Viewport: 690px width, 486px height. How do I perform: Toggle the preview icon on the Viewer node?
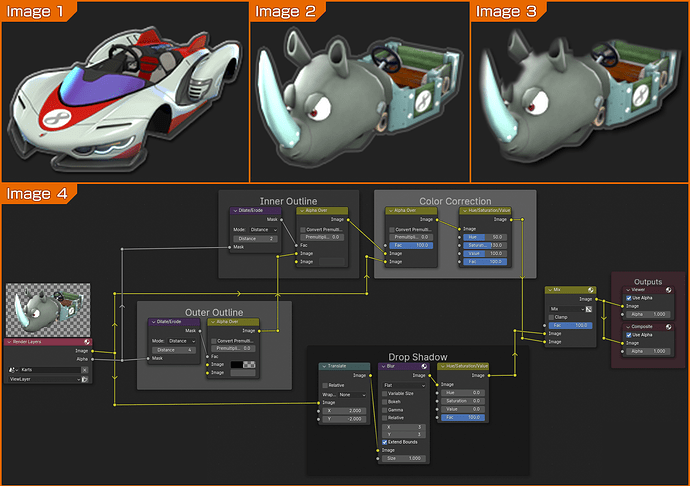[x=668, y=290]
